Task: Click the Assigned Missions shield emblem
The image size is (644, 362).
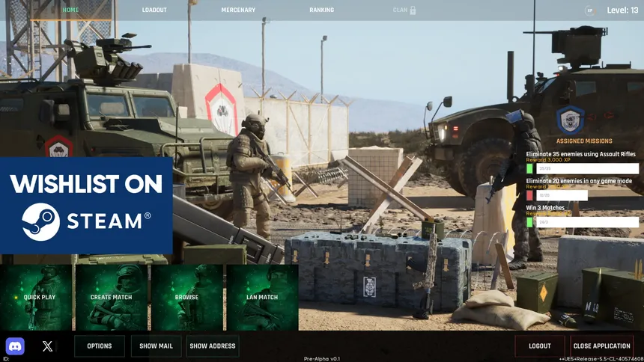Action: 570,120
